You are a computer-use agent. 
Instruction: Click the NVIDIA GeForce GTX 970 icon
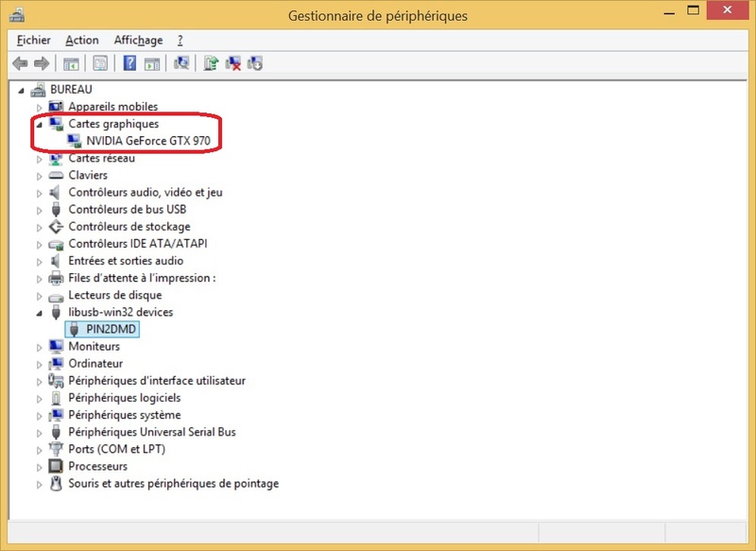[x=74, y=141]
